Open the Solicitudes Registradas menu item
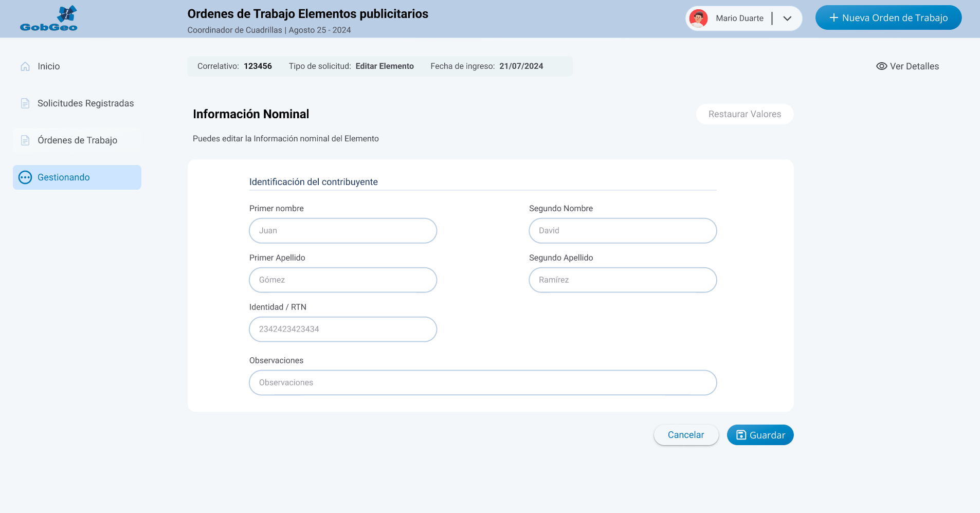Viewport: 980px width, 513px height. point(85,103)
